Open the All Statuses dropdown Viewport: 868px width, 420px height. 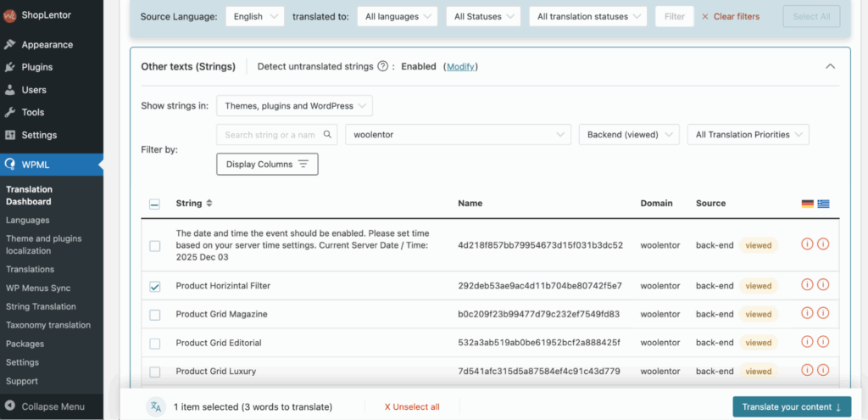pos(483,17)
